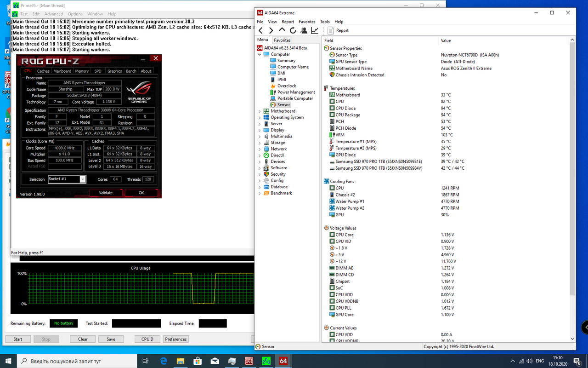Open Microsoft Edge from the taskbar

[x=163, y=361]
